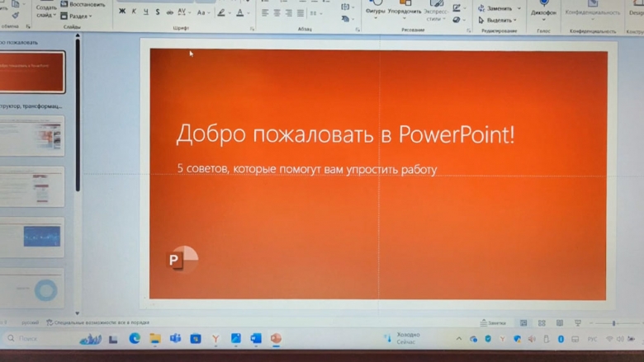
Task: Expand font color dropdown arrow
Action: click(249, 13)
